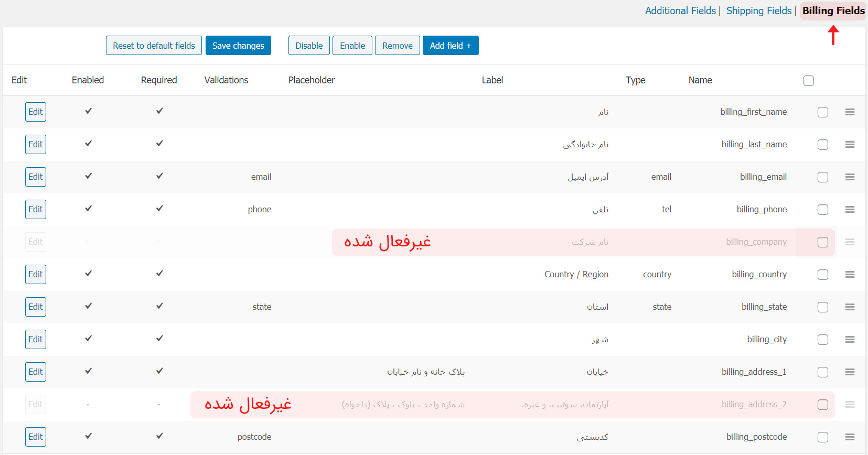Edit the billing_email field

click(36, 177)
